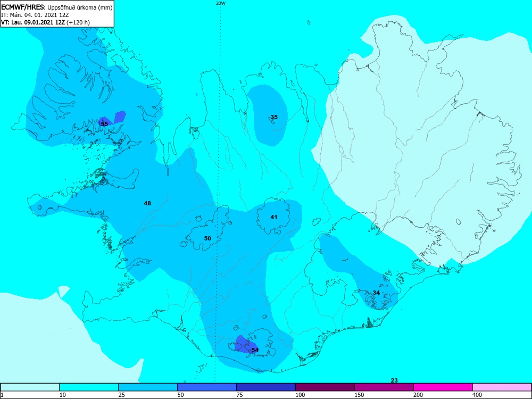This screenshot has width=532, height=399.
Task: Click the 200–400 mm pink legend swatch
Action: (x=443, y=387)
